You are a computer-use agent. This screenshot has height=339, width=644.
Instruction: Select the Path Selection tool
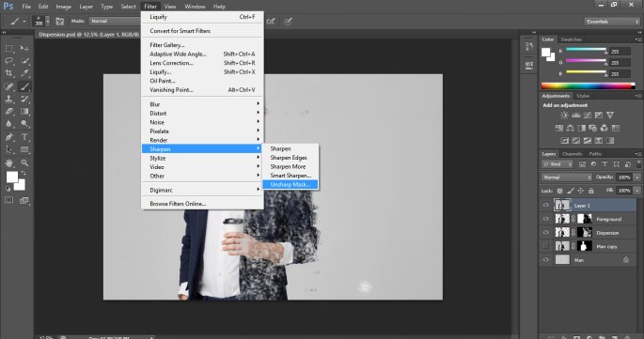pos(8,149)
